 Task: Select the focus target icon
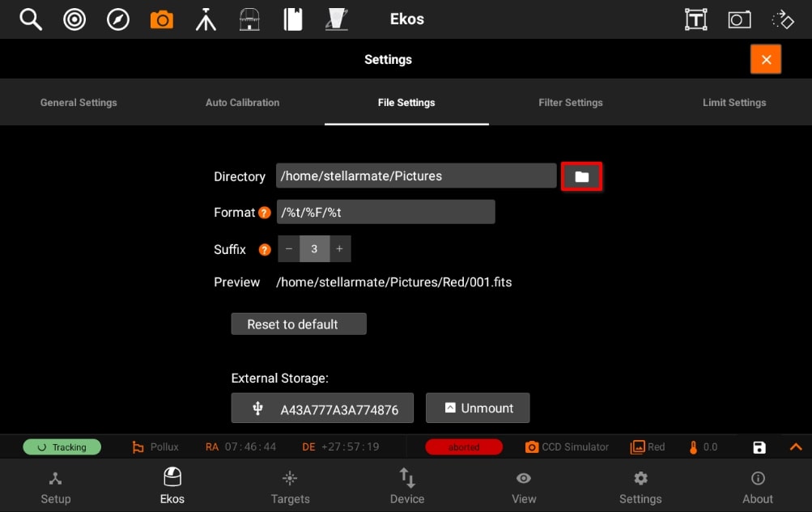point(74,19)
